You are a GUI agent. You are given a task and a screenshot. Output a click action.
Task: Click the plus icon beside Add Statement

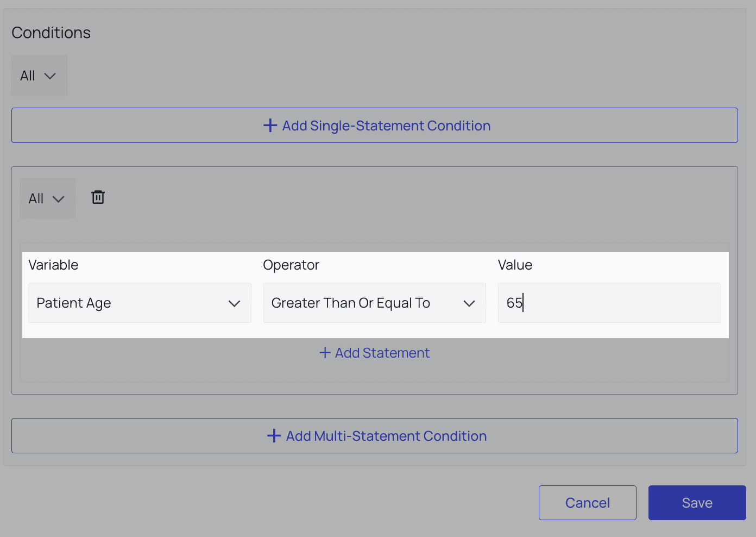(325, 353)
